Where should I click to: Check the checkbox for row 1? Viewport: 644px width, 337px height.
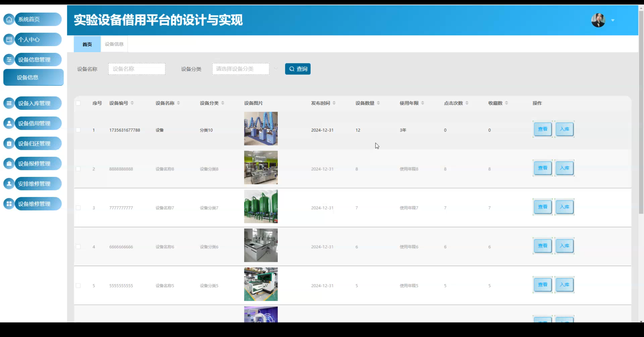(78, 130)
